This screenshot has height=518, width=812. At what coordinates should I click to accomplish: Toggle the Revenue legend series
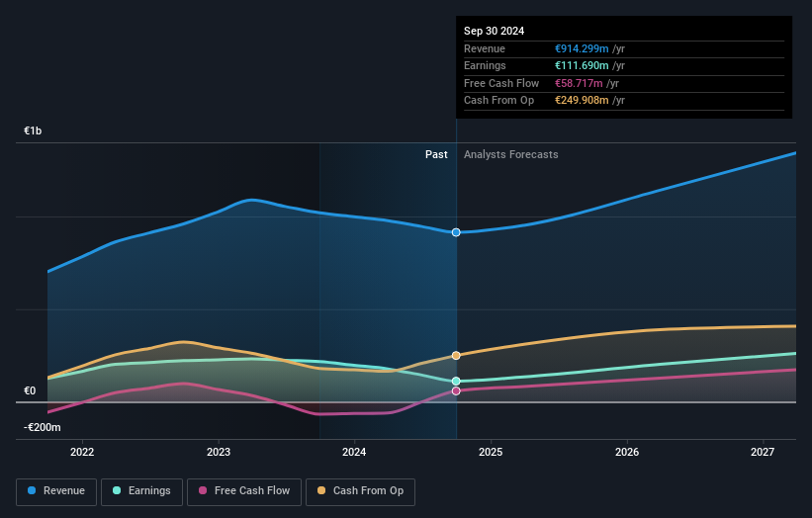[56, 491]
